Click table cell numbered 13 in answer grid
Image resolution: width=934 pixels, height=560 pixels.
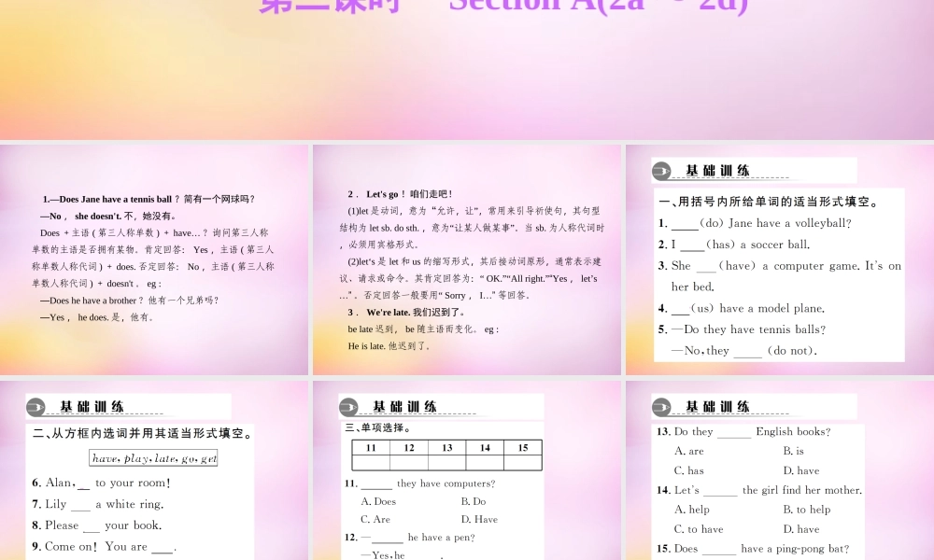pyautogui.click(x=446, y=447)
